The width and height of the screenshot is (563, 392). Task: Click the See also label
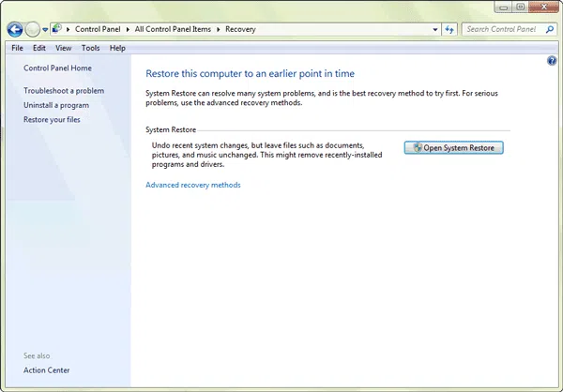pyautogui.click(x=37, y=356)
